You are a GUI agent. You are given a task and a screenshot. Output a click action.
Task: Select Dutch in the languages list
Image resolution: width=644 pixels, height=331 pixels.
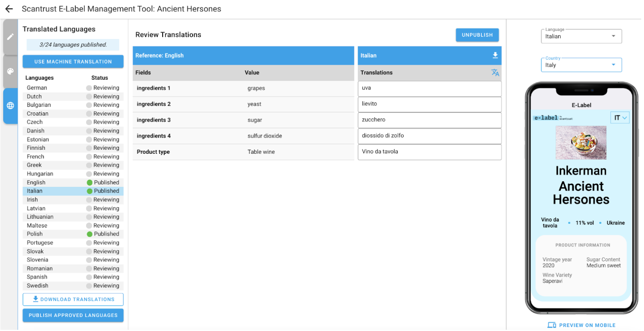(73, 97)
